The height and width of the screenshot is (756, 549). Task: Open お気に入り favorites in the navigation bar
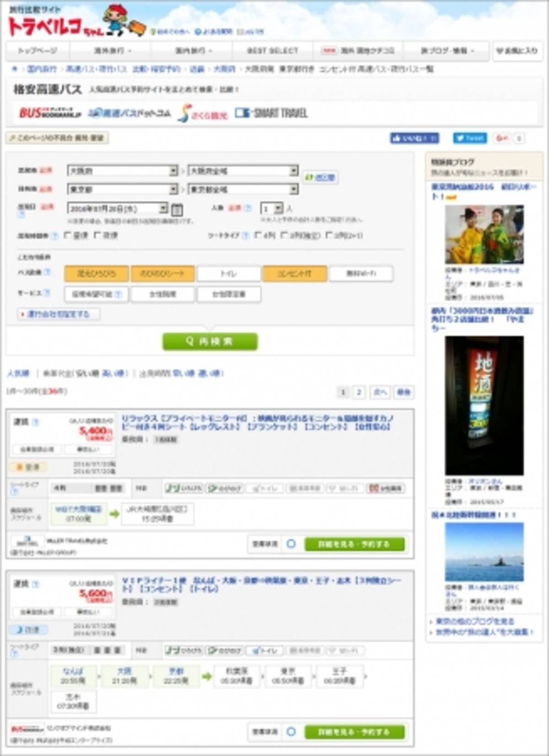[x=517, y=51]
